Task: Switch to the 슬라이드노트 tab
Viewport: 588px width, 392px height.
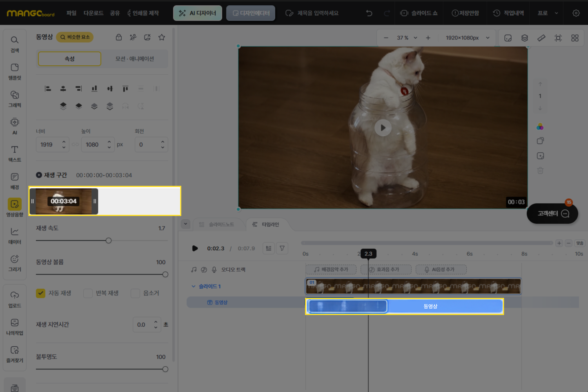Action: [x=217, y=225]
